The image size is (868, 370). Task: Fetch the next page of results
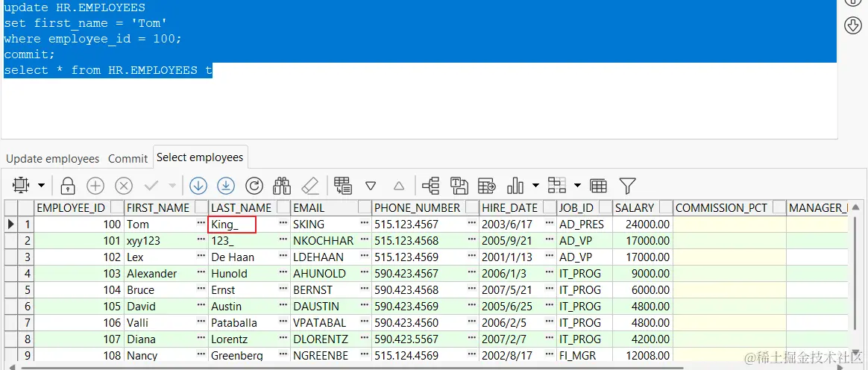198,186
